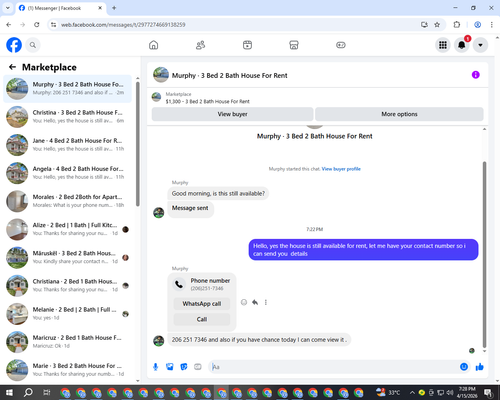This screenshot has height=400, width=500.
Task: Click the phone handset icon in message card
Action: tap(179, 284)
